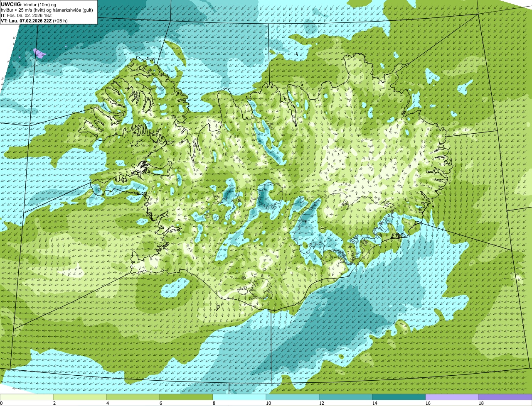Click the purple above-18 m/s legend swatch
Screen dimensions: 532x406
pos(505,397)
